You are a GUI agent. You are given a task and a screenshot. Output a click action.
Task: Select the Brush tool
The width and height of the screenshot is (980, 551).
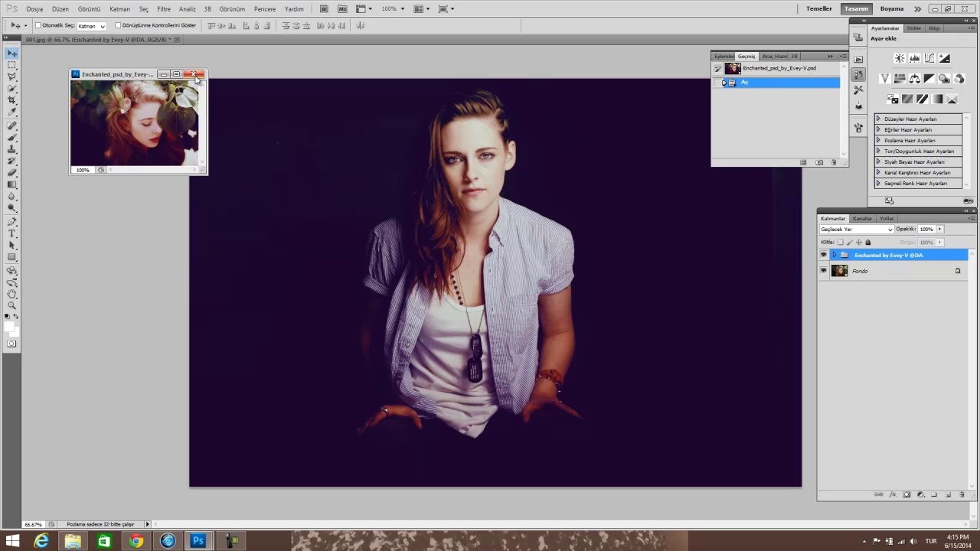[x=12, y=138]
